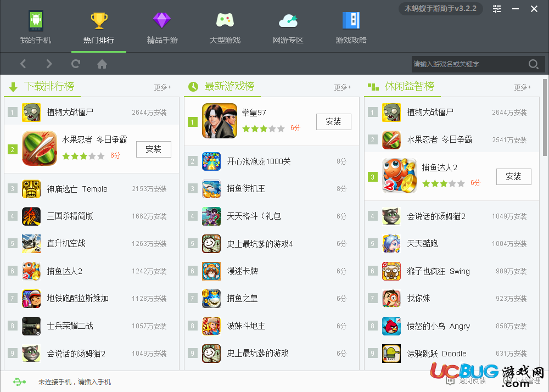Viewport: 549px width, 392px height.
Task: Go to the home page icon
Action: (x=102, y=64)
